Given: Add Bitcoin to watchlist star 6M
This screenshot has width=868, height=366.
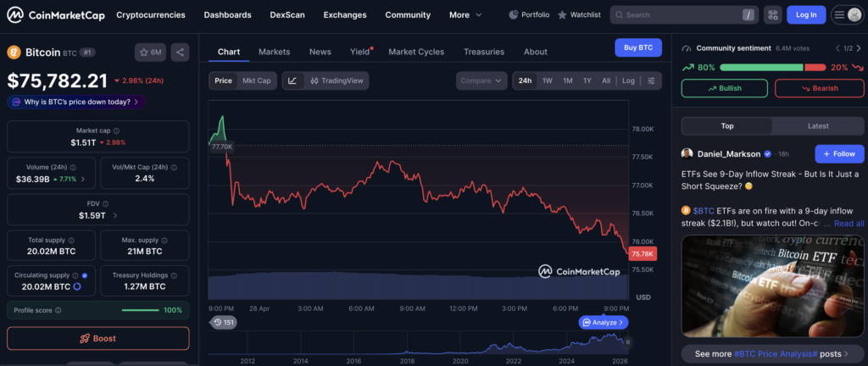Looking at the screenshot, I should pyautogui.click(x=151, y=53).
